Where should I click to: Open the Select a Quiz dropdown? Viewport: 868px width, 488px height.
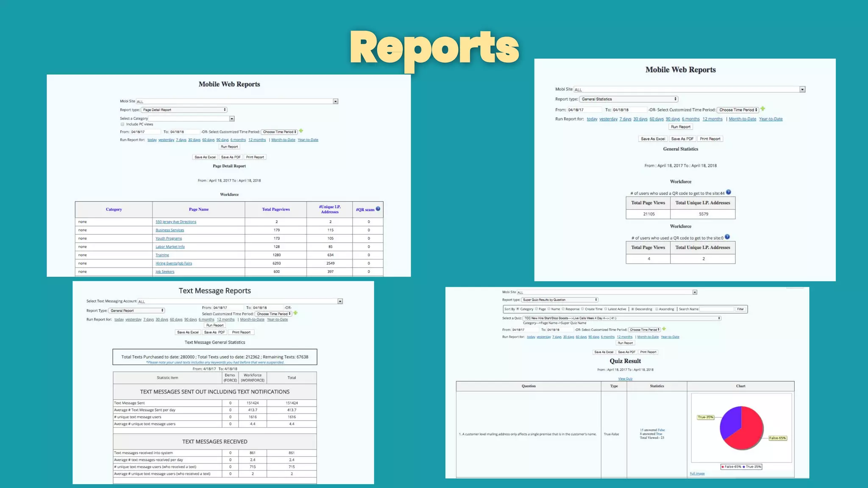622,318
